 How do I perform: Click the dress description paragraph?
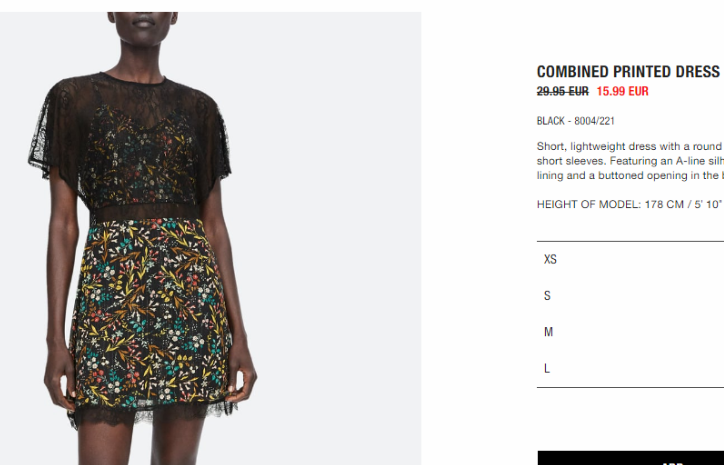click(630, 161)
